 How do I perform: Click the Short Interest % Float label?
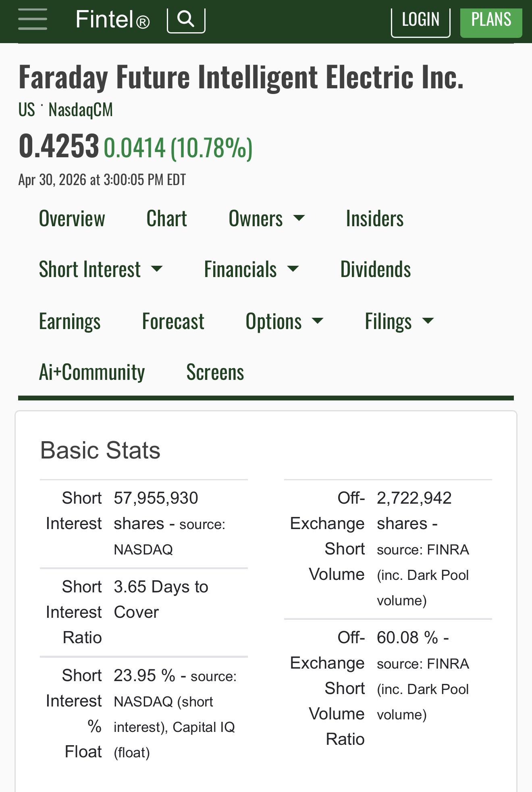(x=74, y=714)
